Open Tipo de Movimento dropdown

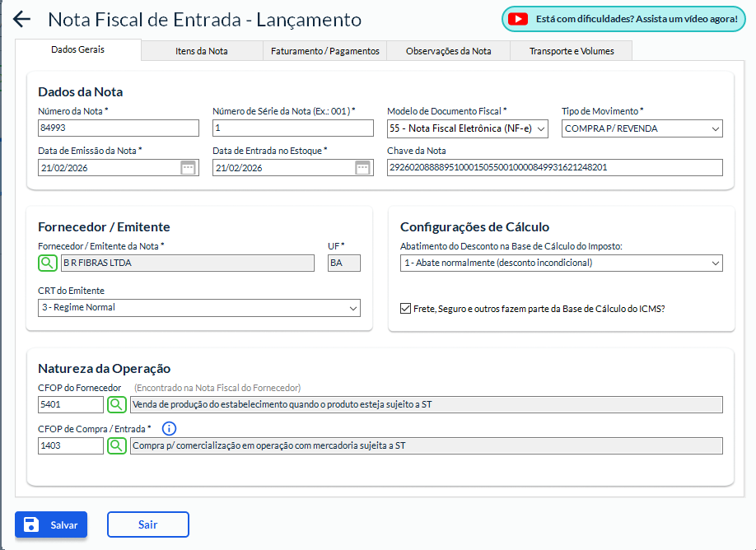[642, 128]
